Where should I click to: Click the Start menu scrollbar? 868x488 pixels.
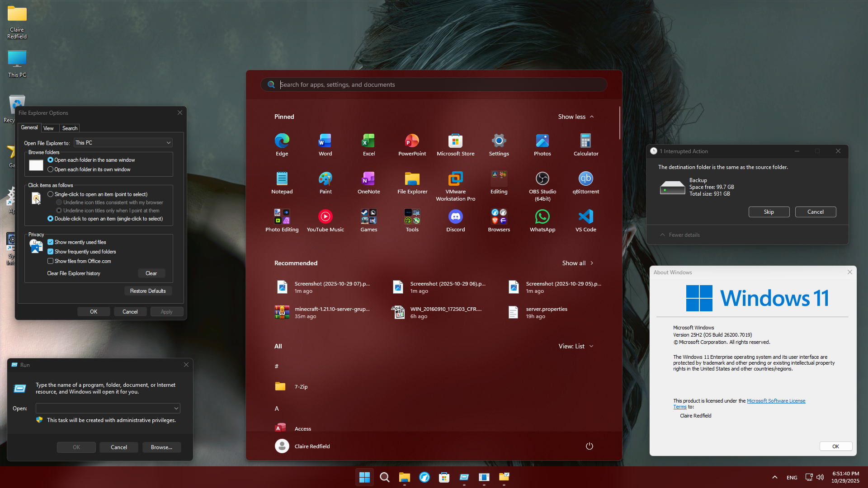click(619, 123)
